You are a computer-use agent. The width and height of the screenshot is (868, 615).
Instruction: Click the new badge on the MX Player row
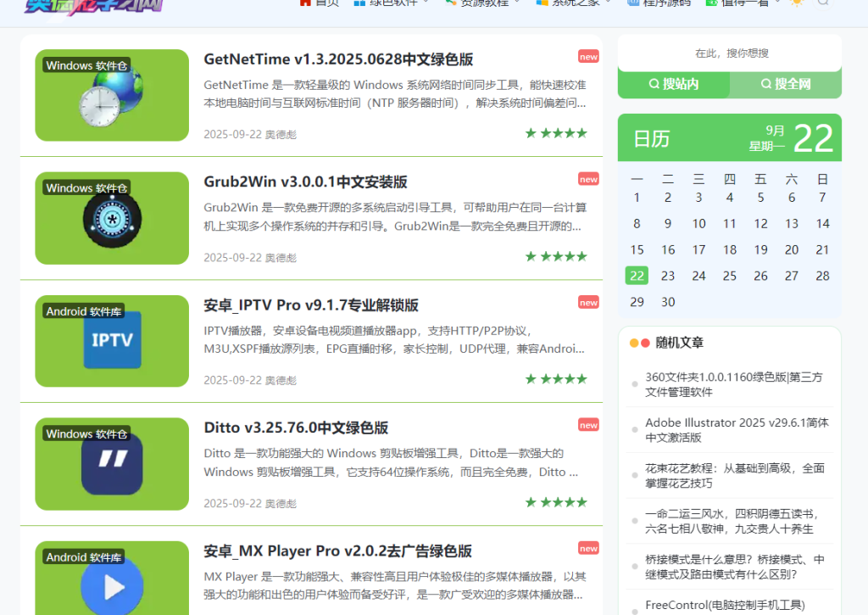coord(588,549)
